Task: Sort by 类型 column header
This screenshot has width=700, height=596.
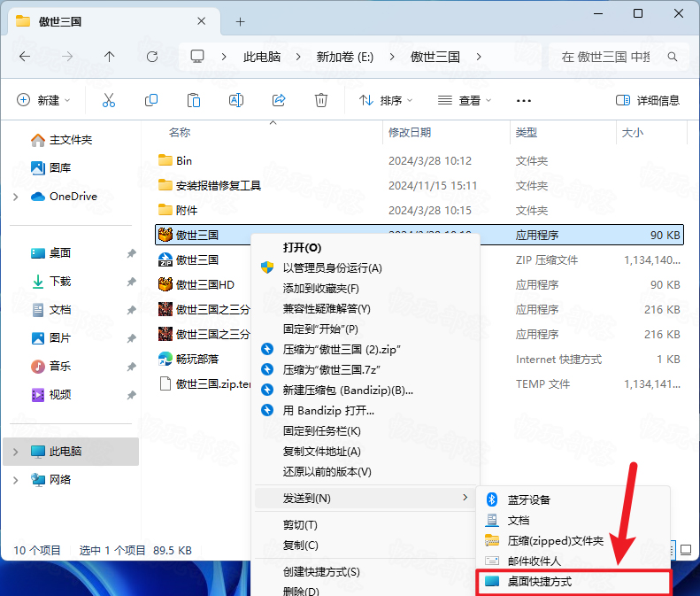Action: (x=527, y=132)
